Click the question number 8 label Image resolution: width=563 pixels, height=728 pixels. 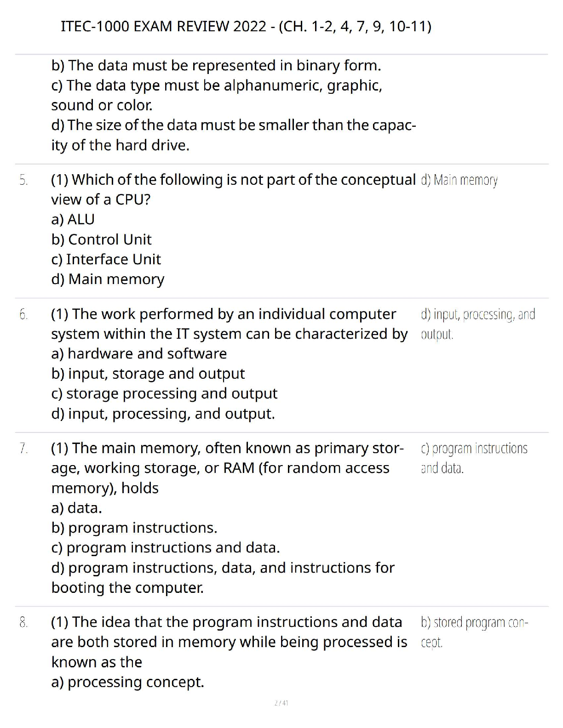[24, 623]
